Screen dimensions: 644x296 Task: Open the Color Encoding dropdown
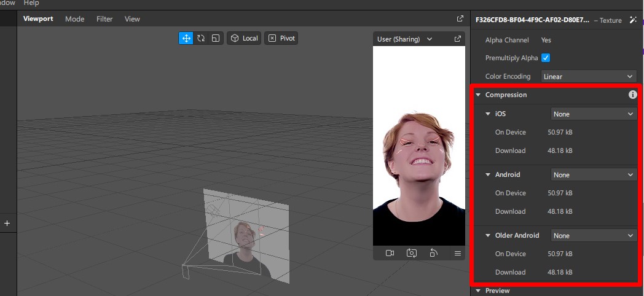click(589, 76)
